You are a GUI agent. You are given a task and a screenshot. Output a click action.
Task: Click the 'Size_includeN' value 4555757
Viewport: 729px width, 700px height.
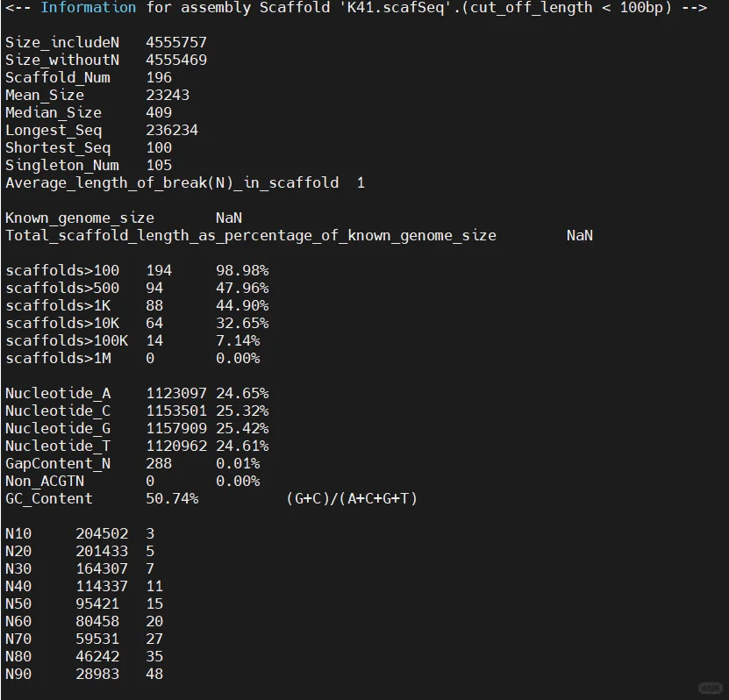pos(176,42)
